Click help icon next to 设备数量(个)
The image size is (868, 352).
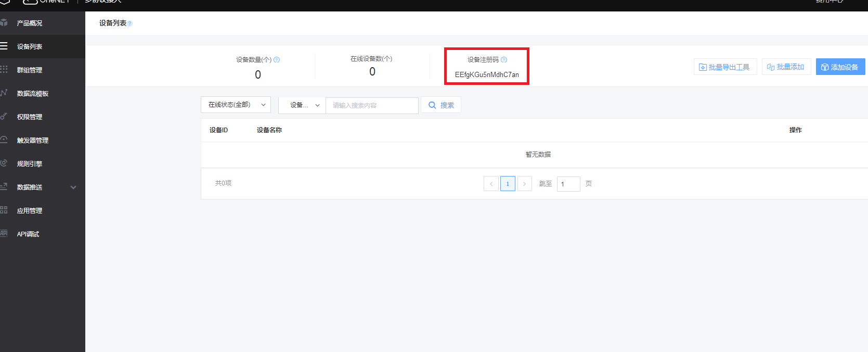277,60
